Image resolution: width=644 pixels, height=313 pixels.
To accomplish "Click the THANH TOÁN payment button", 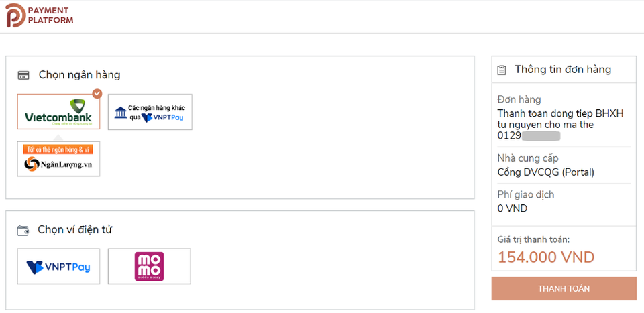I will coord(564,288).
